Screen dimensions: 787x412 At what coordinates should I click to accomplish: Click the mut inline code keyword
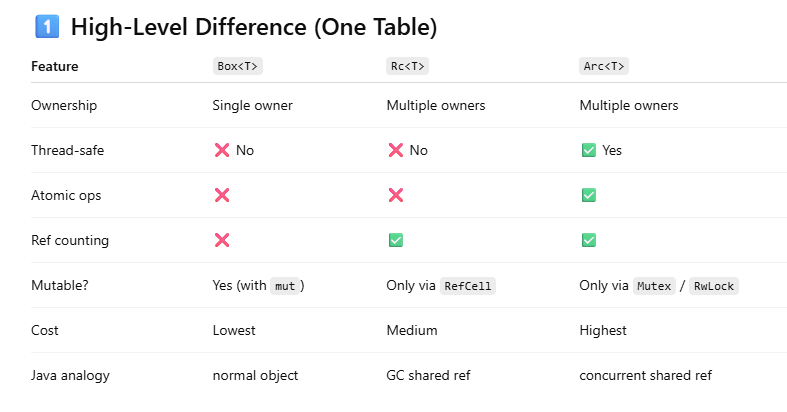click(285, 286)
